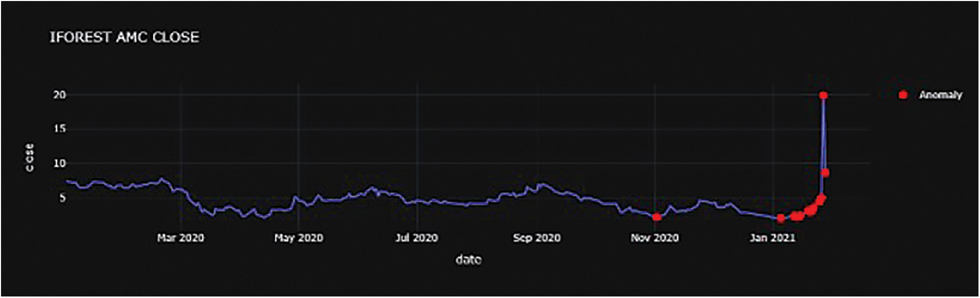Click the Jan 2021 x-axis label
Viewport: 980px width, 298px height.
(772, 238)
